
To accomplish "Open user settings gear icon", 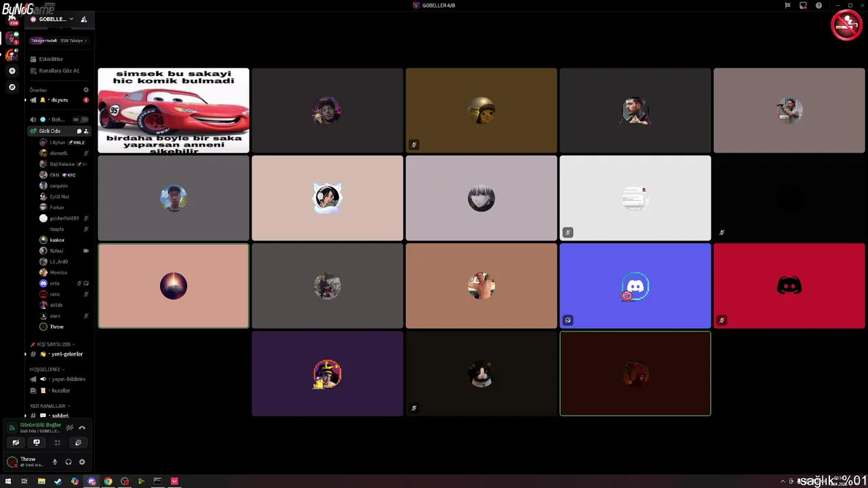I will tap(82, 462).
